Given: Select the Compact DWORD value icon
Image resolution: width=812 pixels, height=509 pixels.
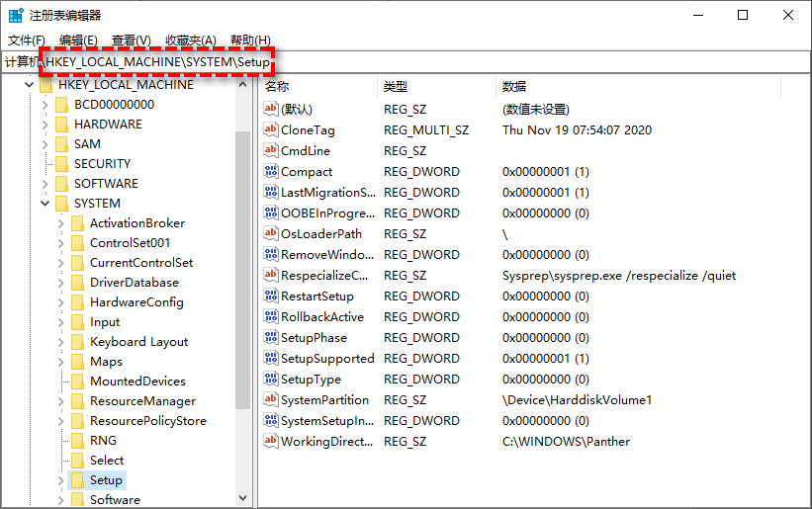Looking at the screenshot, I should point(271,172).
